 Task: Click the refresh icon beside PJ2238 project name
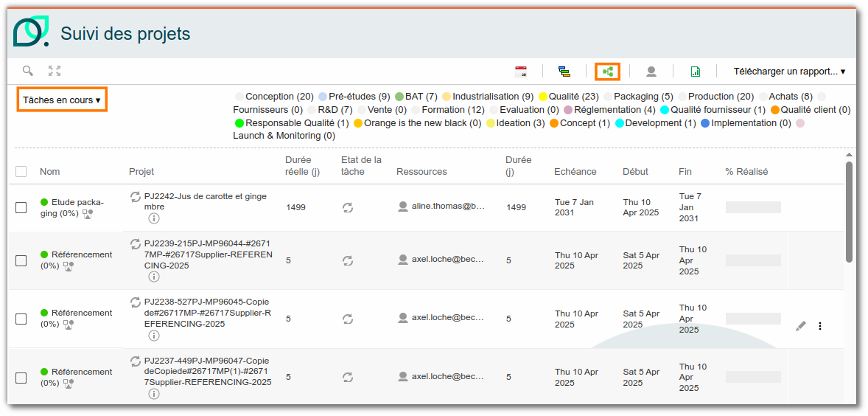pos(136,302)
